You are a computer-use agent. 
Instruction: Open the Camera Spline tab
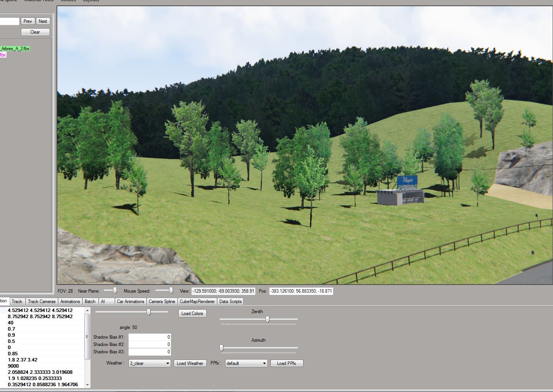[162, 302]
